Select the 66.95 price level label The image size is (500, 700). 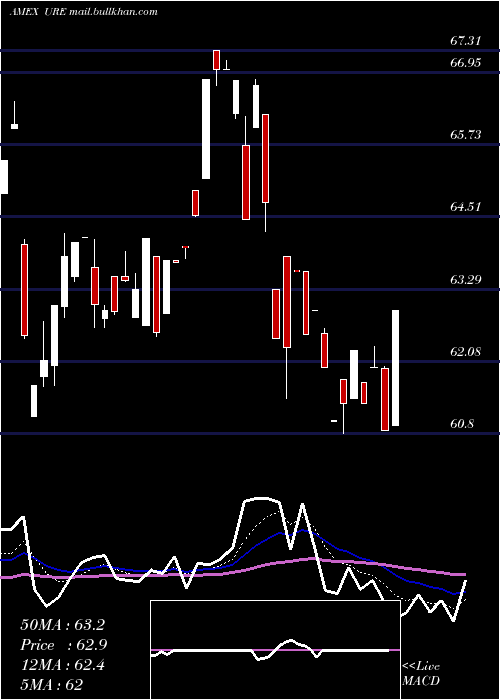465,62
